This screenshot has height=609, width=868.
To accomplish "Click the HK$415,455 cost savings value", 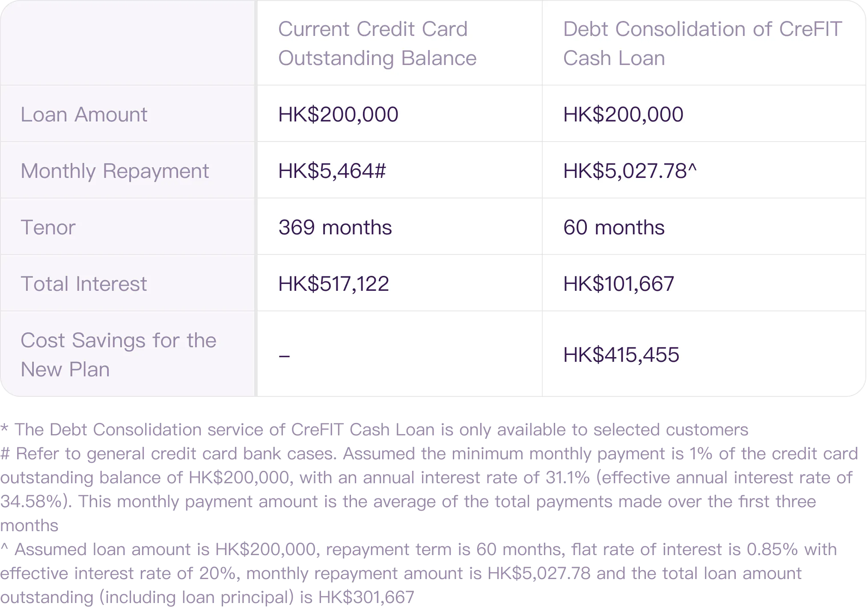I will point(621,355).
